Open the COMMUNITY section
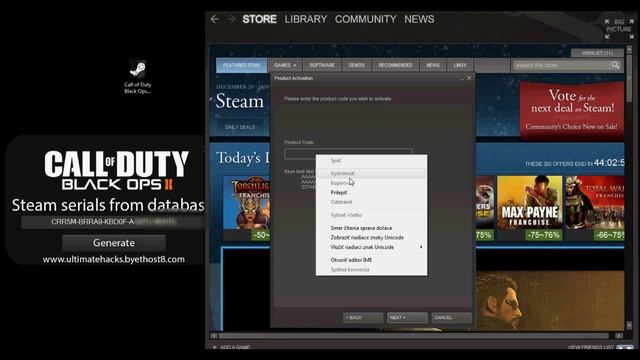This screenshot has height=360, width=640. coord(366,19)
